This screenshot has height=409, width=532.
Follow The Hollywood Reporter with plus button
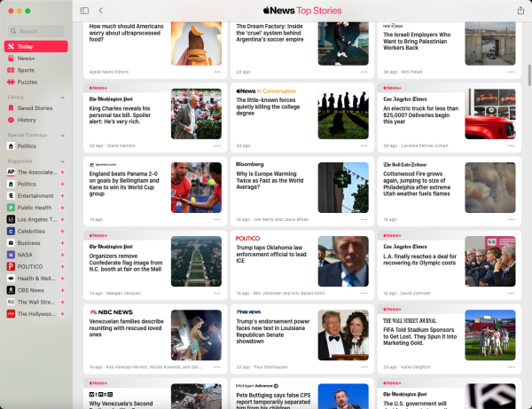pyautogui.click(x=62, y=314)
